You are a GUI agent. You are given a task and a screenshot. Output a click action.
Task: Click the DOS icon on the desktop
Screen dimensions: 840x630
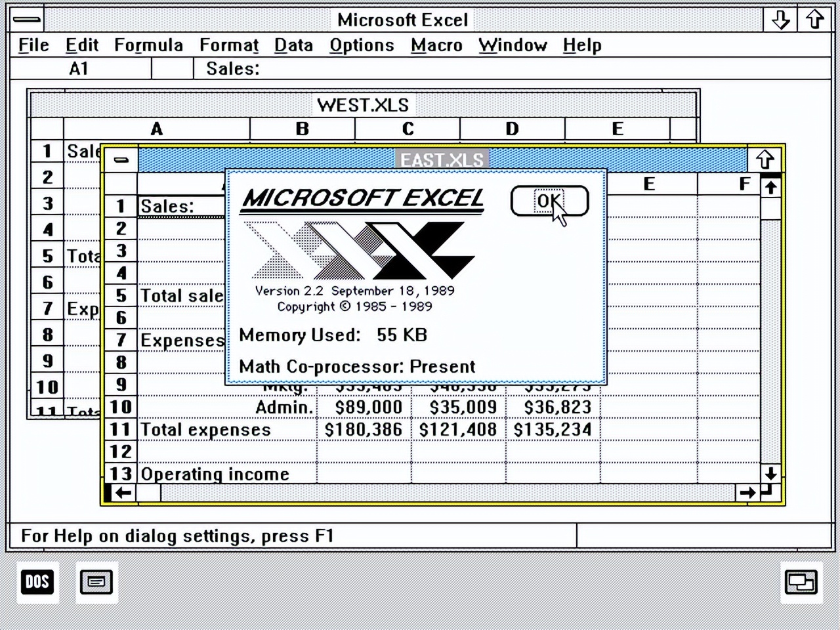point(37,581)
